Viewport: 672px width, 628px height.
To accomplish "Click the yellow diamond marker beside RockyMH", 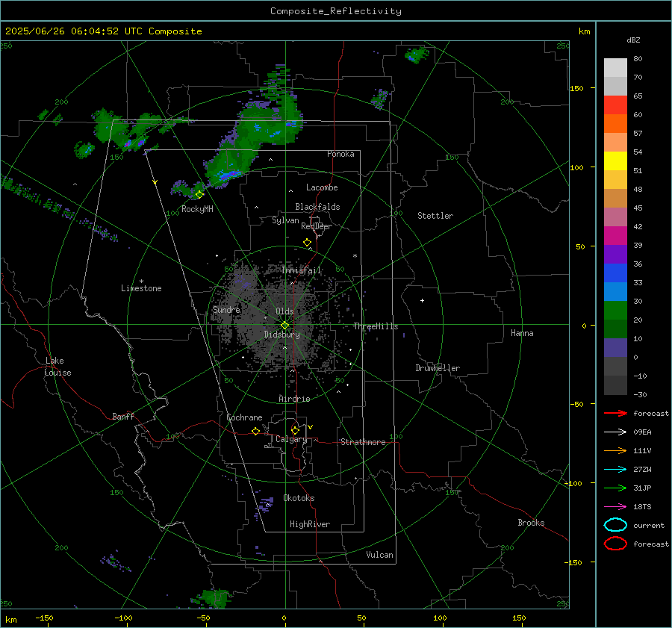I will (199, 195).
